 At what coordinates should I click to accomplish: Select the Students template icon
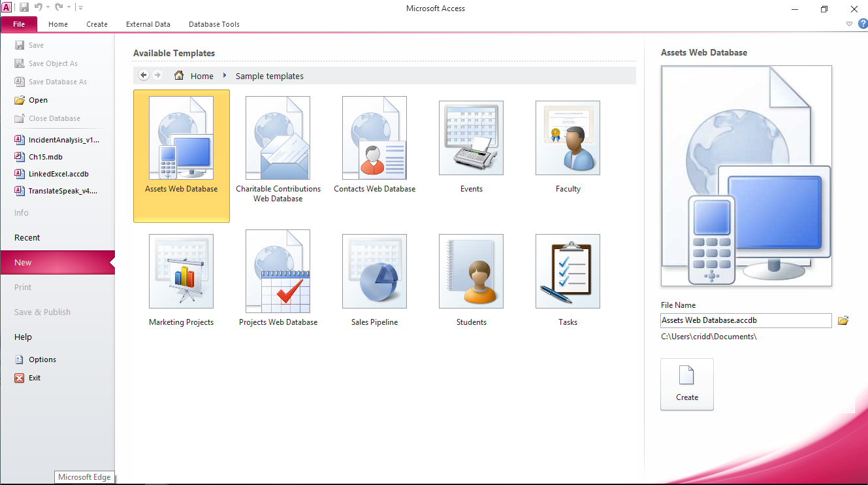[x=471, y=271]
